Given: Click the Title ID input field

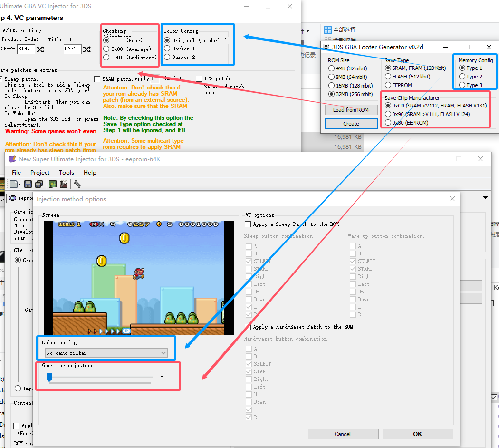Looking at the screenshot, I should pos(72,49).
